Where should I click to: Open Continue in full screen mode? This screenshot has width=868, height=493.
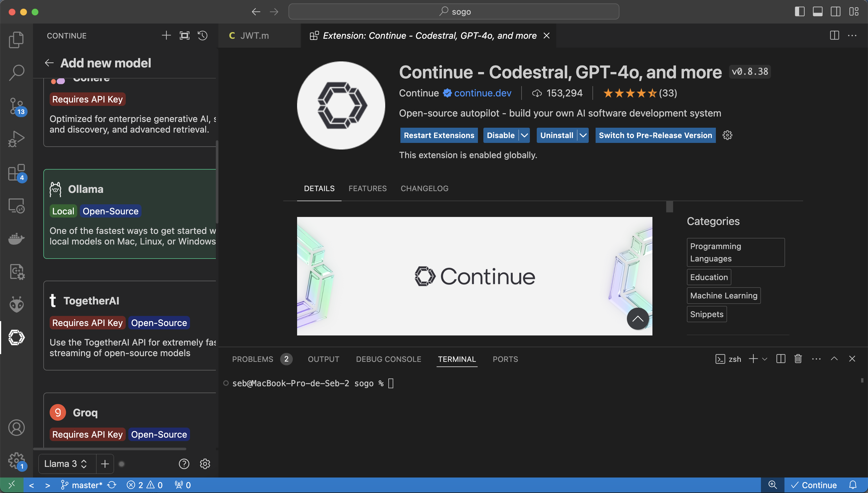point(185,36)
